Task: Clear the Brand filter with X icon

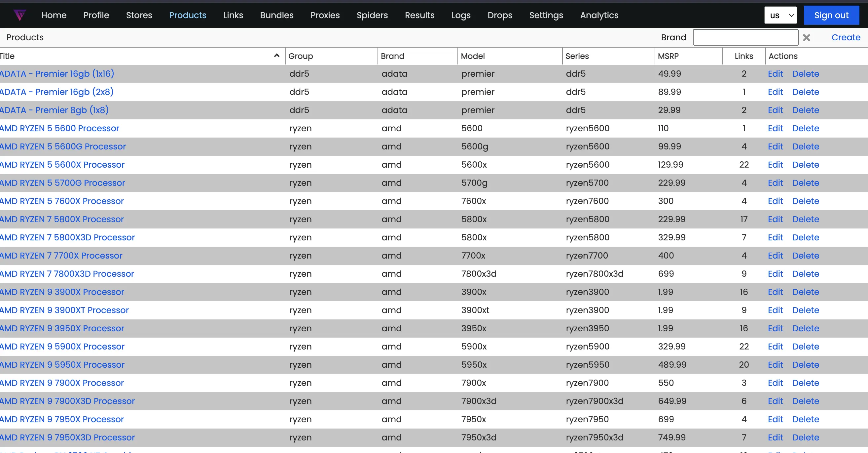Action: [x=806, y=38]
